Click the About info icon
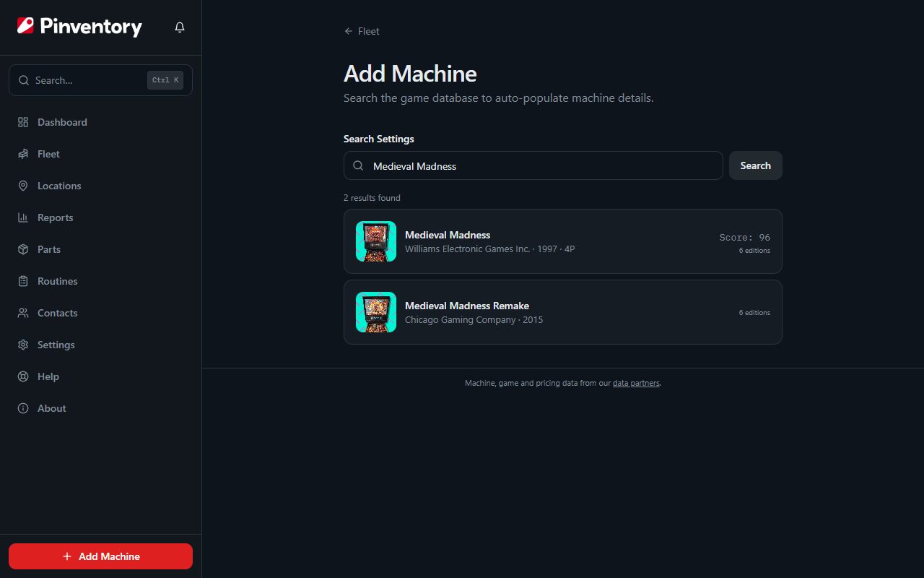 [x=23, y=408]
